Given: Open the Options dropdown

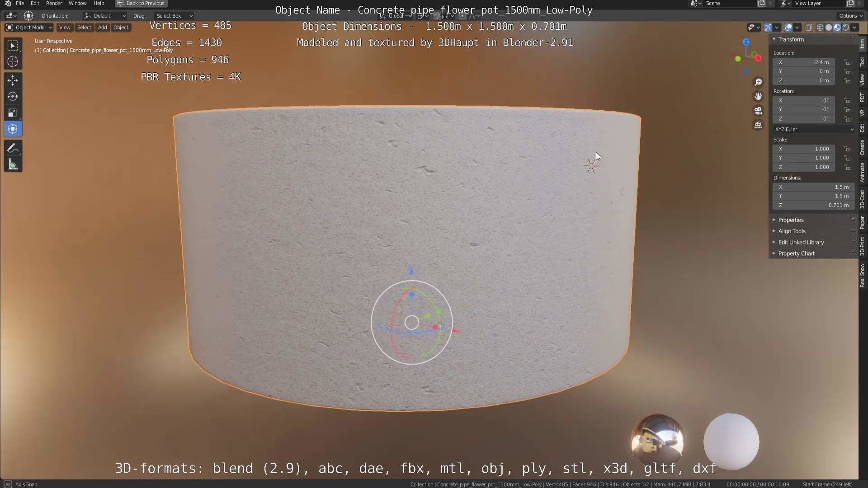Looking at the screenshot, I should coord(850,16).
